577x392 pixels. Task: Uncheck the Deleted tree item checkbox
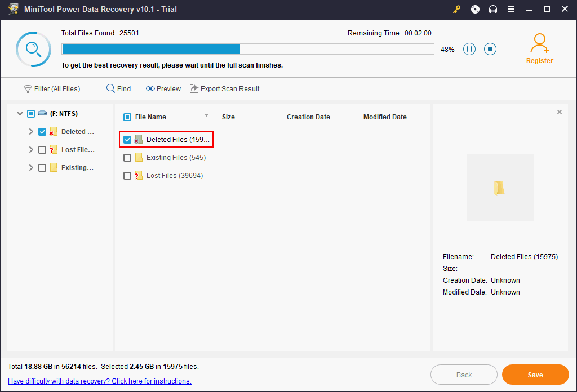click(x=42, y=132)
